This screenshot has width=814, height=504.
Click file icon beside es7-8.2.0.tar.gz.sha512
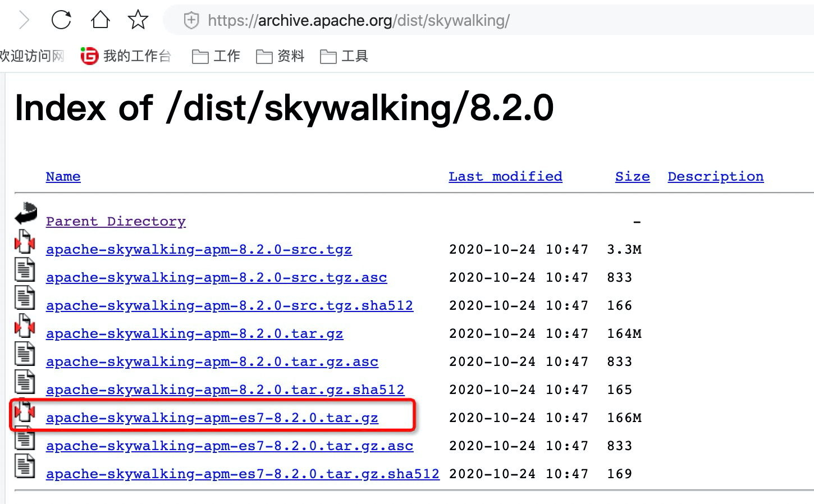(x=25, y=466)
